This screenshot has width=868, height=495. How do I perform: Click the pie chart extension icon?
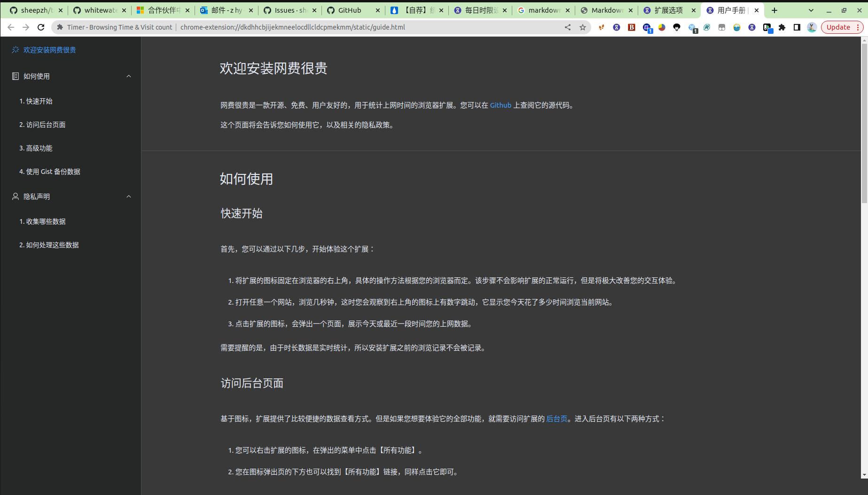(x=662, y=27)
